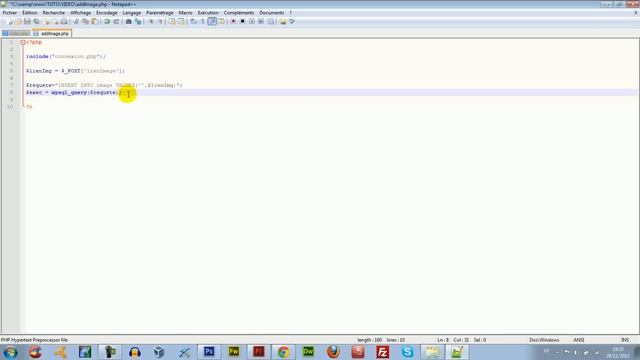Open Google Chrome from the taskbar
The width and height of the screenshot is (640, 360).
coord(283,352)
